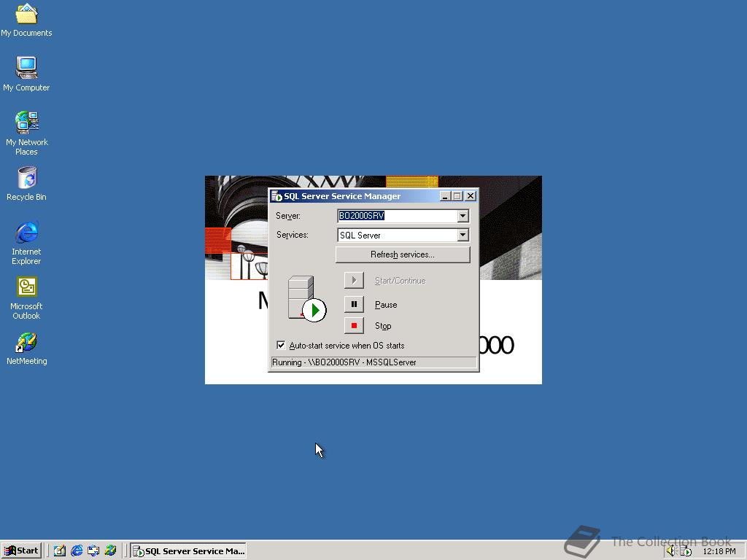This screenshot has height=560, width=747.
Task: Switch to the SQL Server Service Manager taskbar item
Action: point(188,551)
